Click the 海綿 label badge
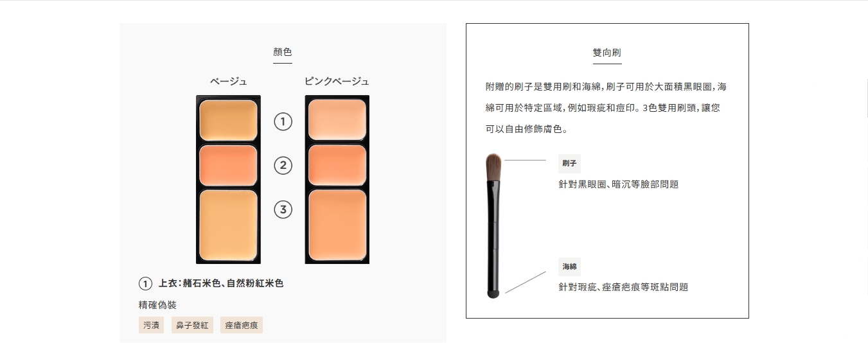Image resolution: width=868 pixels, height=343 pixels. 569,267
